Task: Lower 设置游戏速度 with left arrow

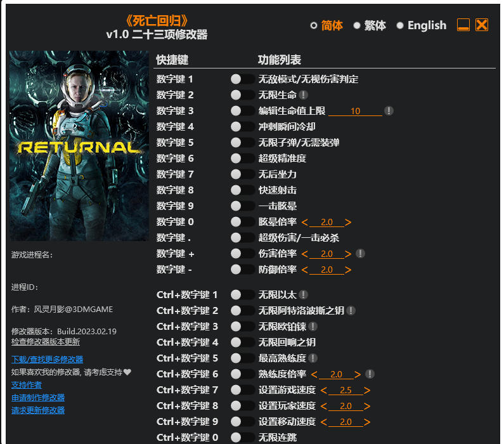Action: point(324,390)
